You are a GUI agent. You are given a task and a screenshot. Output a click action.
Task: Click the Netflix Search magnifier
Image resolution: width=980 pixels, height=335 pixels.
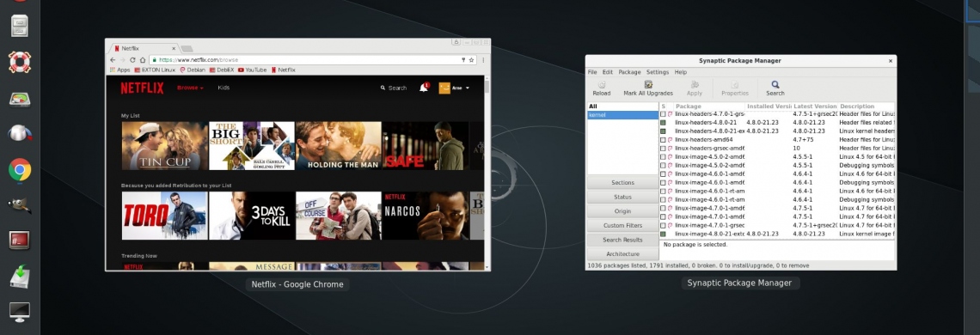coord(383,88)
